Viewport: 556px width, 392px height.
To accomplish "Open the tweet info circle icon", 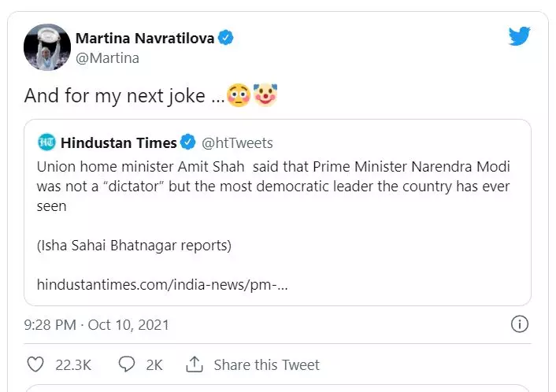I will coord(519,324).
